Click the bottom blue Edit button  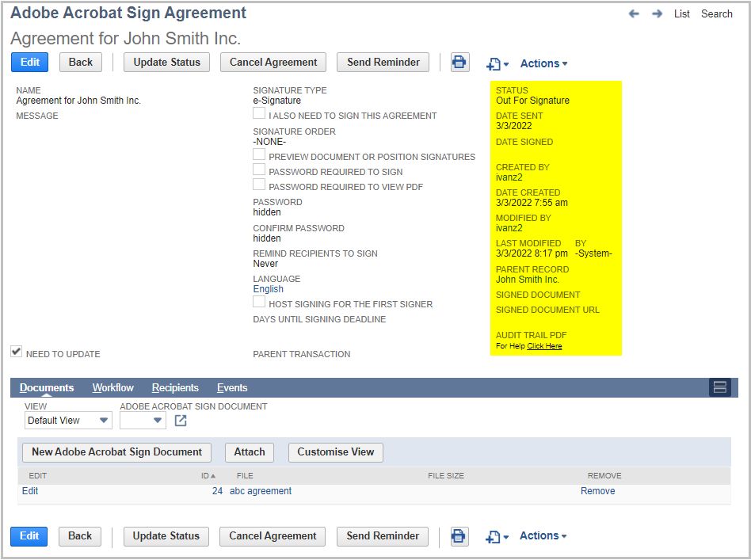tap(29, 536)
